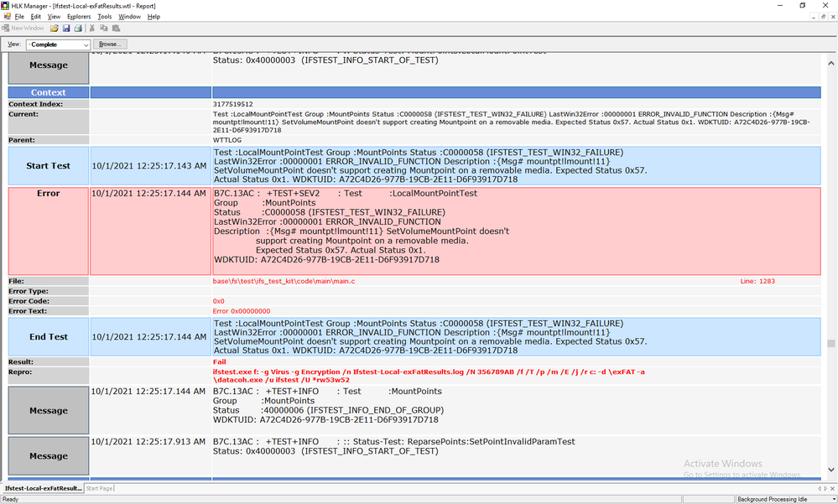Image resolution: width=838 pixels, height=504 pixels.
Task: Open the Window menu
Action: 129,17
